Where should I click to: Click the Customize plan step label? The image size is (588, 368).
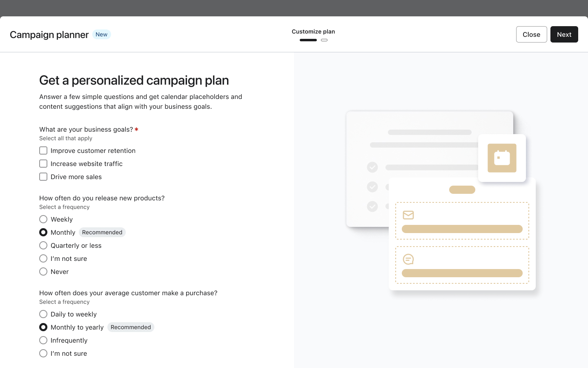pos(313,31)
